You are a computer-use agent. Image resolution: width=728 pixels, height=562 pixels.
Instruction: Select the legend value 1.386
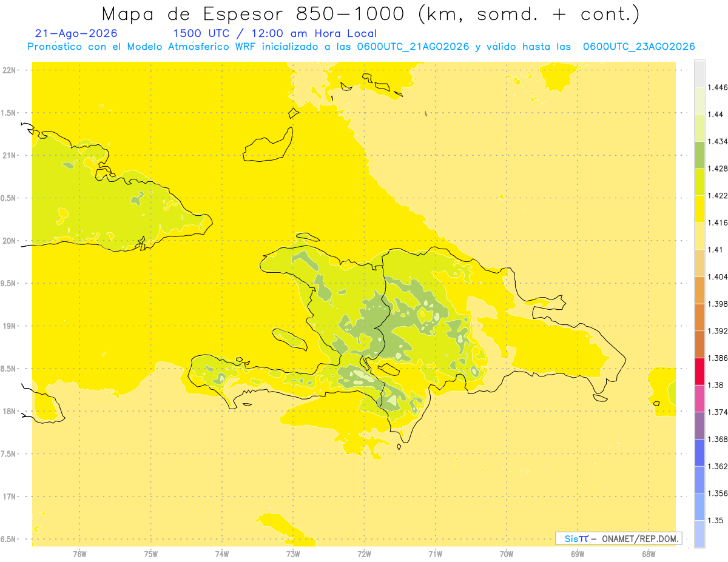pos(718,358)
